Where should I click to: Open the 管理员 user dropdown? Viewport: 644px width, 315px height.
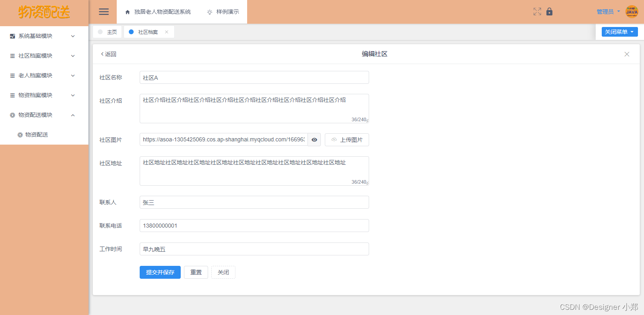pos(608,12)
